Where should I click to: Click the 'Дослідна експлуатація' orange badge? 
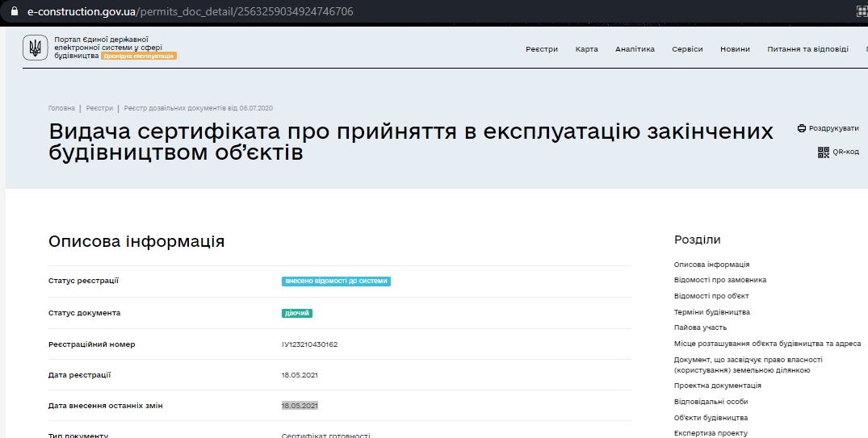click(138, 56)
